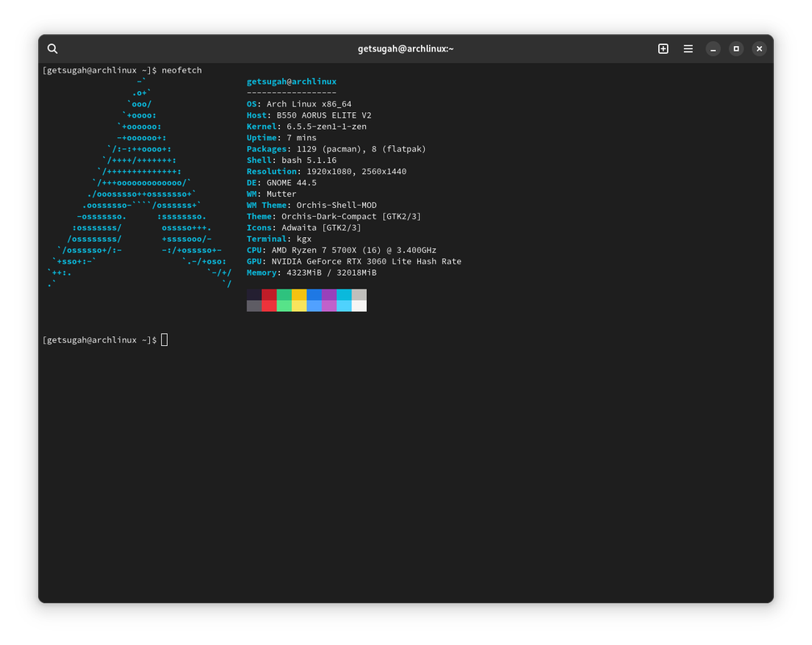
Task: Click the Packages: 1129 (pacman) line
Action: click(x=336, y=149)
